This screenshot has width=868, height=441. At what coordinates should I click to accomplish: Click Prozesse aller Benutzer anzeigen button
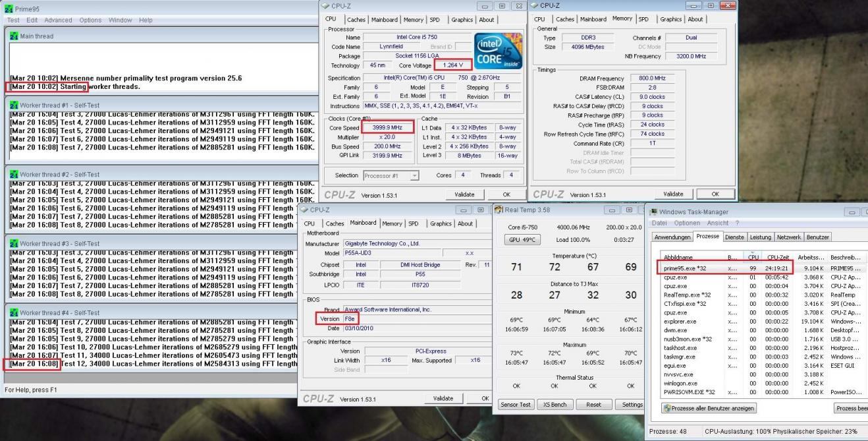(709, 408)
